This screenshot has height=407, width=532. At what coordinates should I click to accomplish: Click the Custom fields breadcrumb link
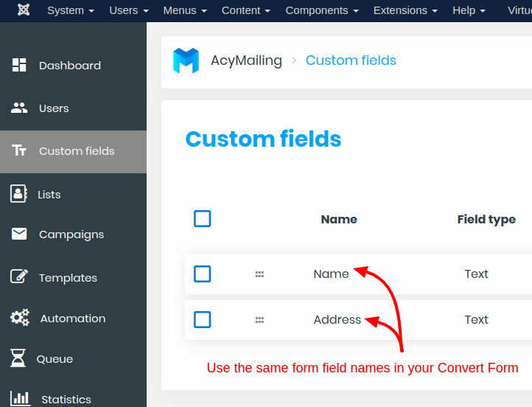point(351,60)
